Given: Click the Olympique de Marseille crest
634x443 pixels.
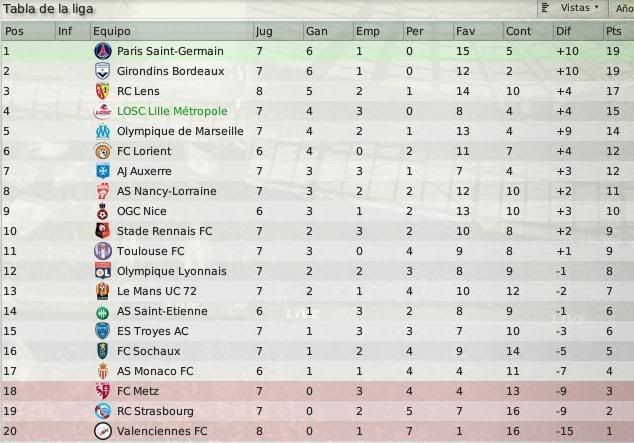Looking at the screenshot, I should tap(103, 131).
